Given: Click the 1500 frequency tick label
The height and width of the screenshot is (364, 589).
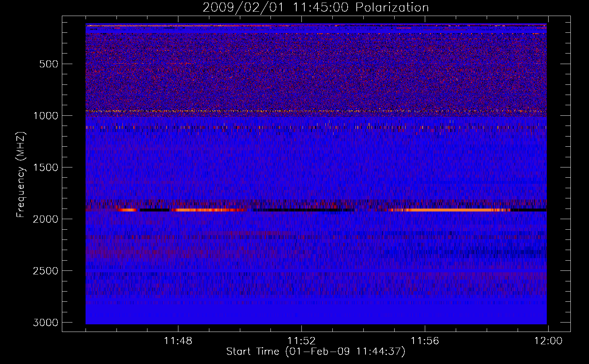Looking at the screenshot, I should (x=46, y=167).
